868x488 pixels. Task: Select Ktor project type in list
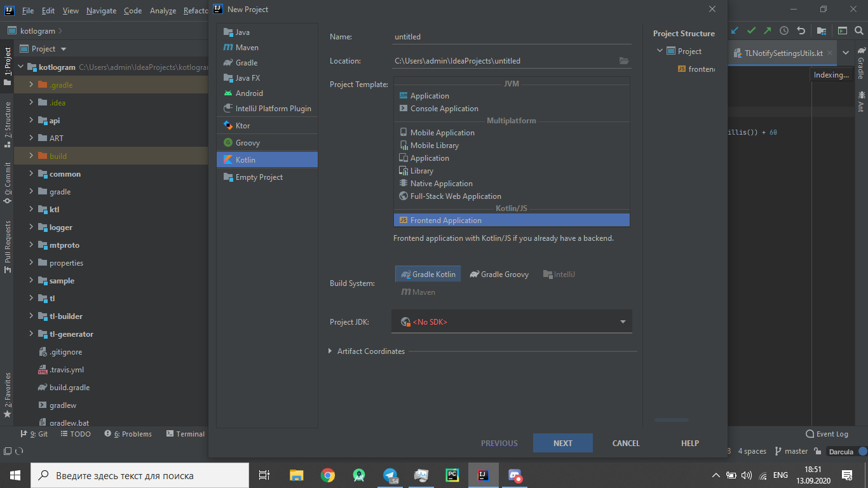pyautogui.click(x=267, y=125)
